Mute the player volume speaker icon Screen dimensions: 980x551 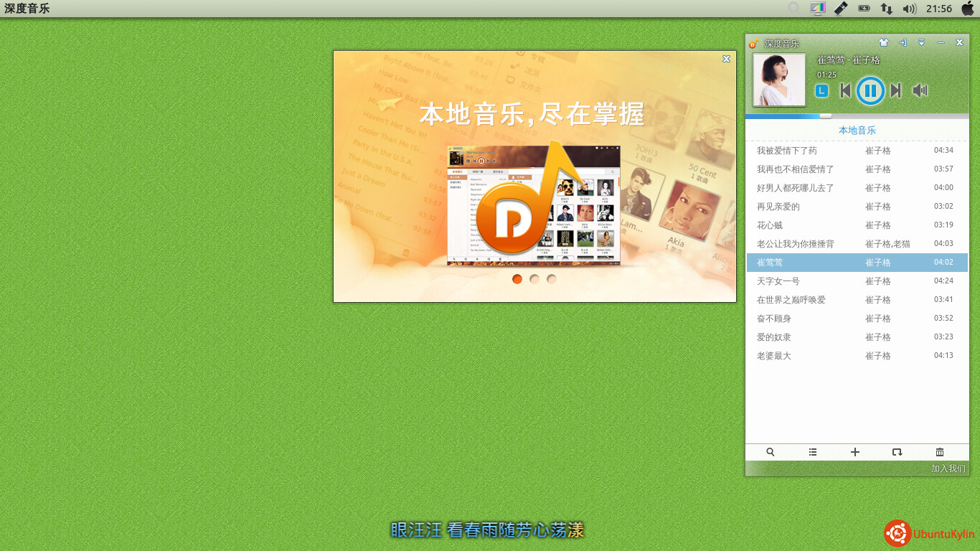[x=920, y=90]
